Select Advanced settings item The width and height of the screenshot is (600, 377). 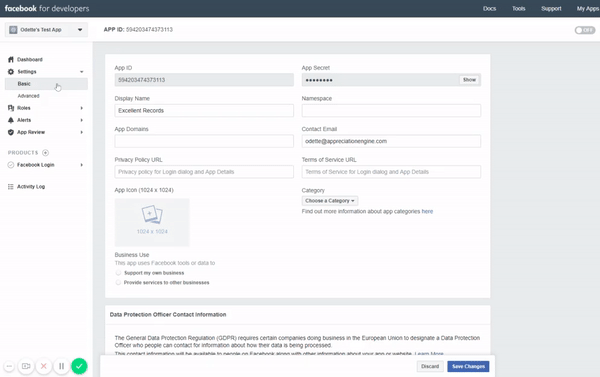28,96
